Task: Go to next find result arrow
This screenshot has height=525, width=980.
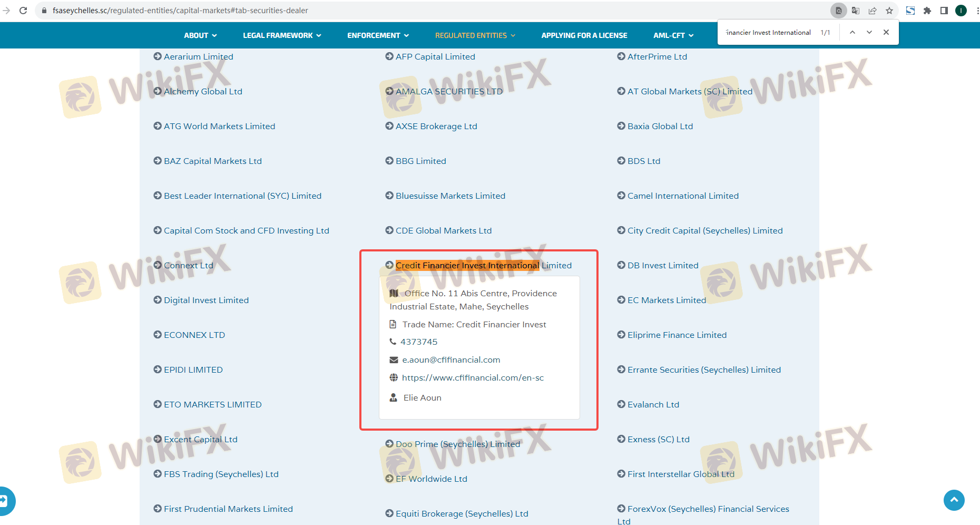Action: [869, 32]
